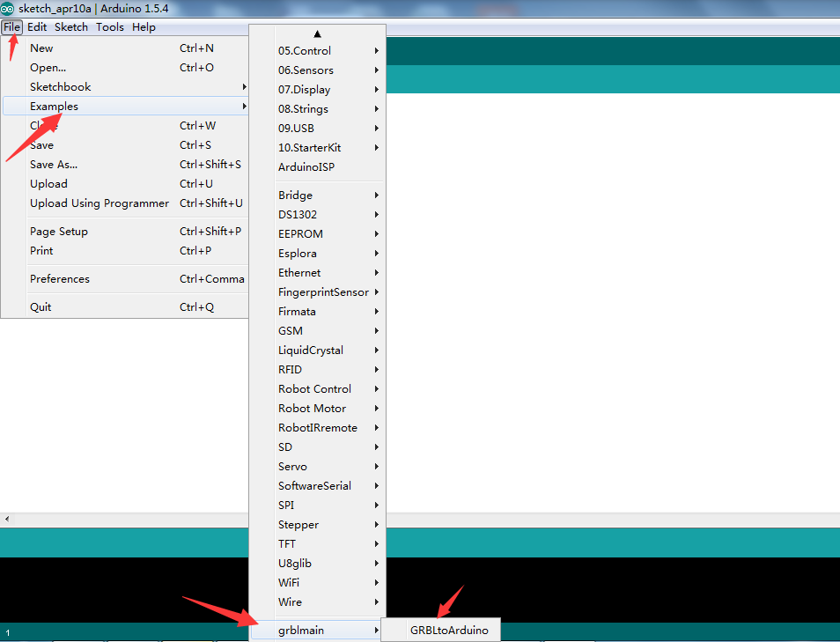This screenshot has height=642, width=840.
Task: Expand Robot Control examples
Action: pyautogui.click(x=318, y=389)
